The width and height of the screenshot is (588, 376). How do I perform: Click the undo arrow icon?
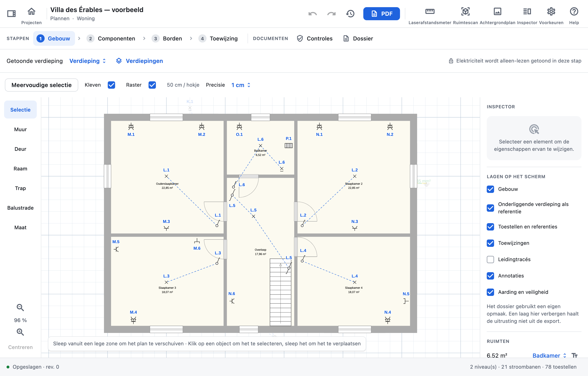click(x=313, y=14)
